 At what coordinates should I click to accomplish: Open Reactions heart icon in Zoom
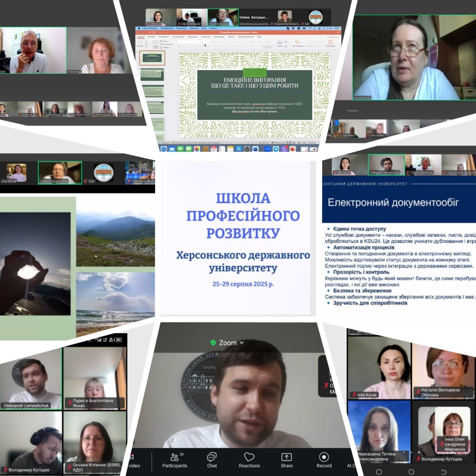(x=249, y=460)
